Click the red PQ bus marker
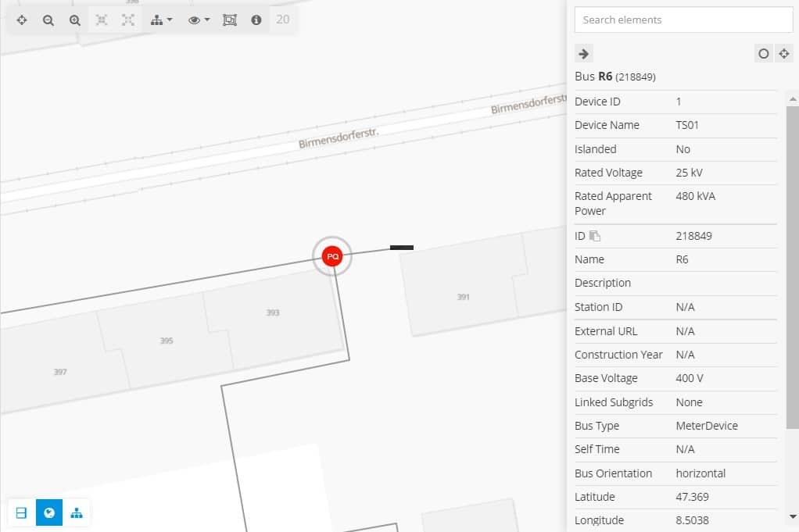The width and height of the screenshot is (799, 532). (332, 255)
